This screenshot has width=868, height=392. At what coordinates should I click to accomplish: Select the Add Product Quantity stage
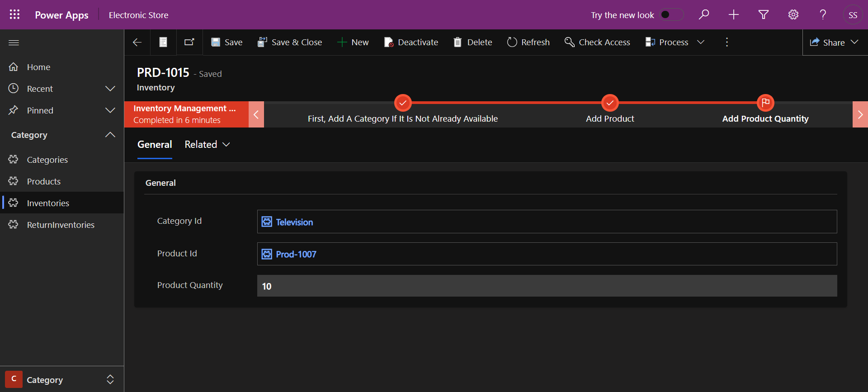point(765,118)
